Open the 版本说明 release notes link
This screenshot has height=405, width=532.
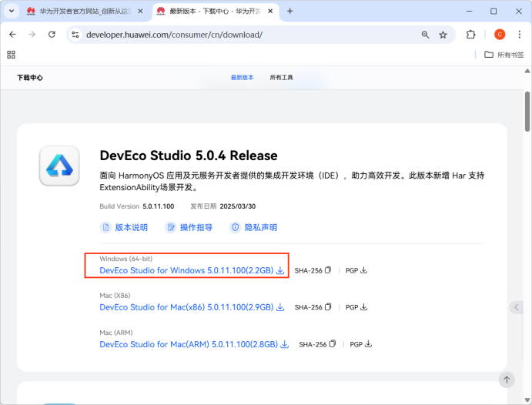click(x=124, y=227)
